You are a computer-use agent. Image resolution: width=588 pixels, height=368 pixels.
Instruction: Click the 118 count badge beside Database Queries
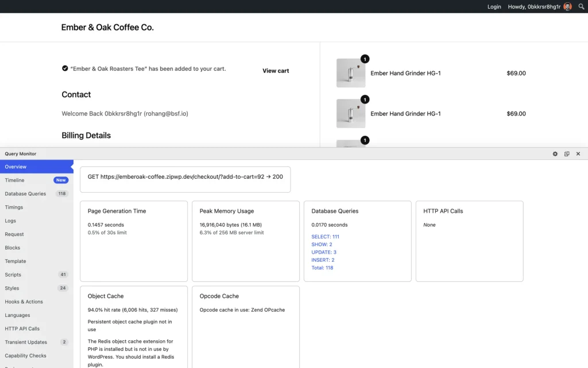tap(62, 194)
